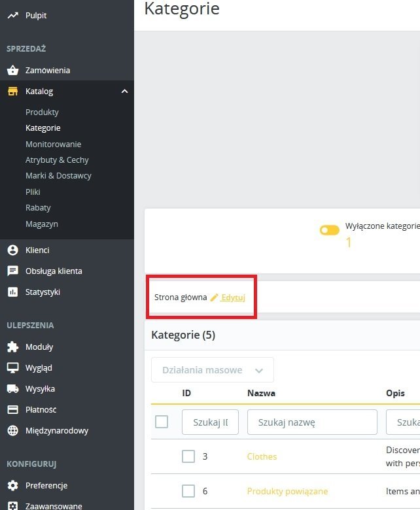The image size is (420, 510).
Task: Click the Obsługa klienta chat icon
Action: point(12,271)
